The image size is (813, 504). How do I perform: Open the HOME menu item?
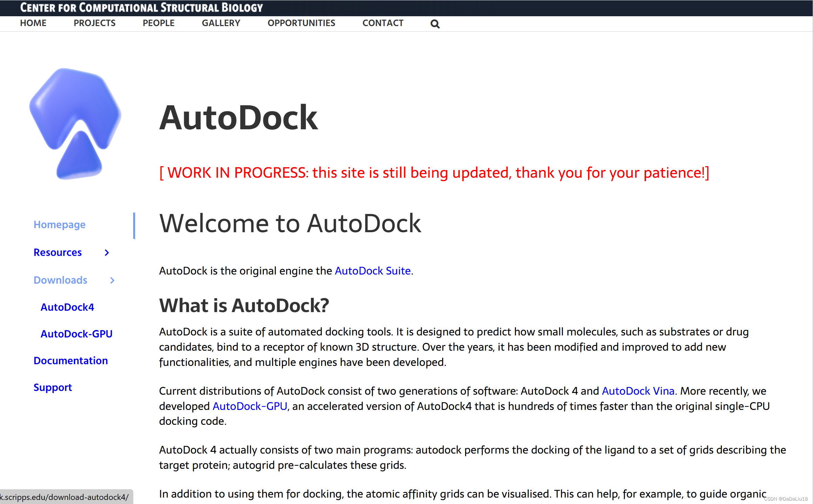click(33, 23)
